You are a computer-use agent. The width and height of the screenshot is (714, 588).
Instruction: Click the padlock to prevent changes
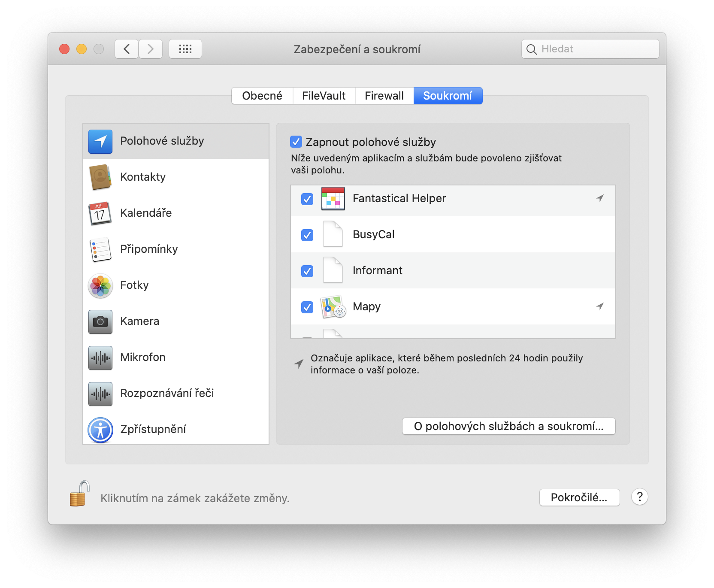[79, 494]
